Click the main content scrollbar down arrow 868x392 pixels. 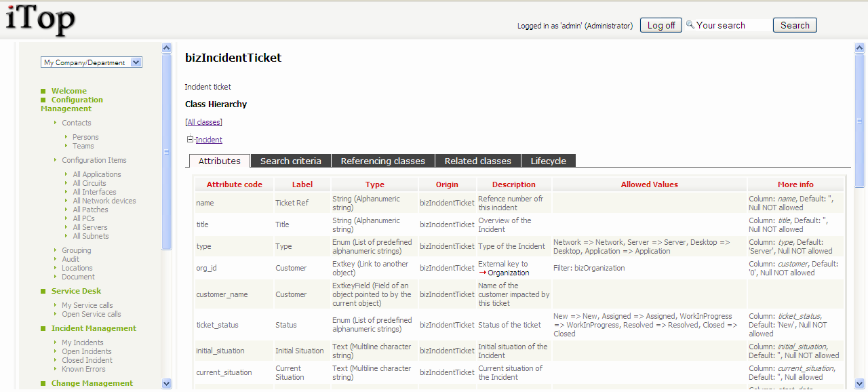860,384
